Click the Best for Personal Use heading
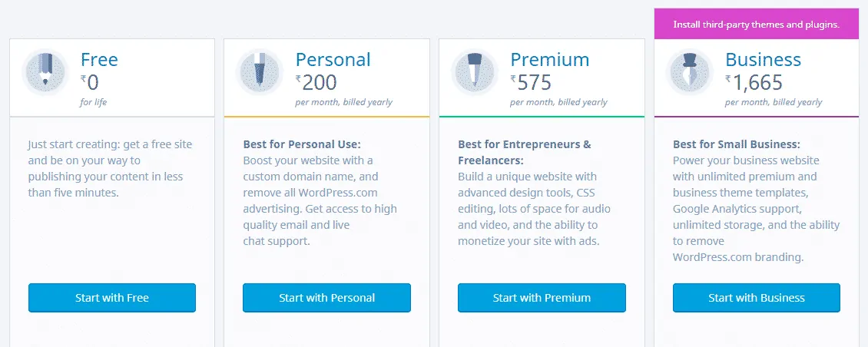 (x=301, y=144)
